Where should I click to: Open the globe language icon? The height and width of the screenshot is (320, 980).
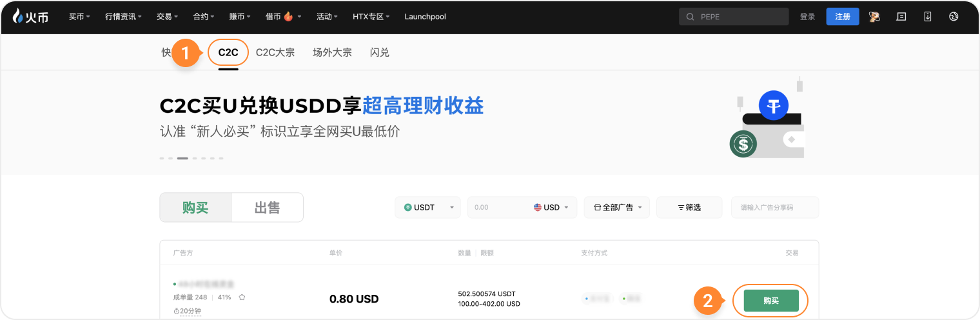click(x=954, y=17)
